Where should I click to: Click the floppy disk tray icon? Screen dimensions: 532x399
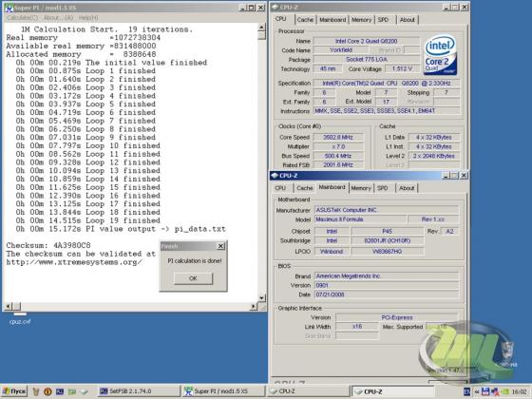click(x=485, y=391)
